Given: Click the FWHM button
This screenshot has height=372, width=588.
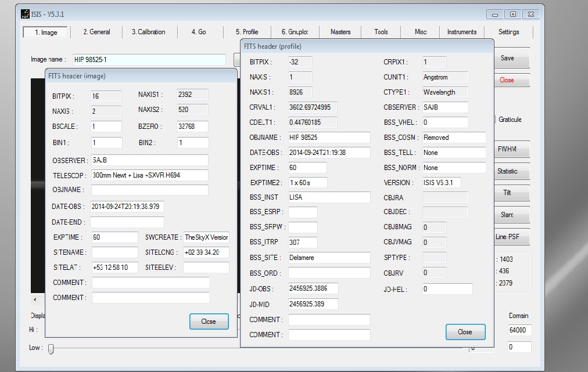Looking at the screenshot, I should point(511,149).
